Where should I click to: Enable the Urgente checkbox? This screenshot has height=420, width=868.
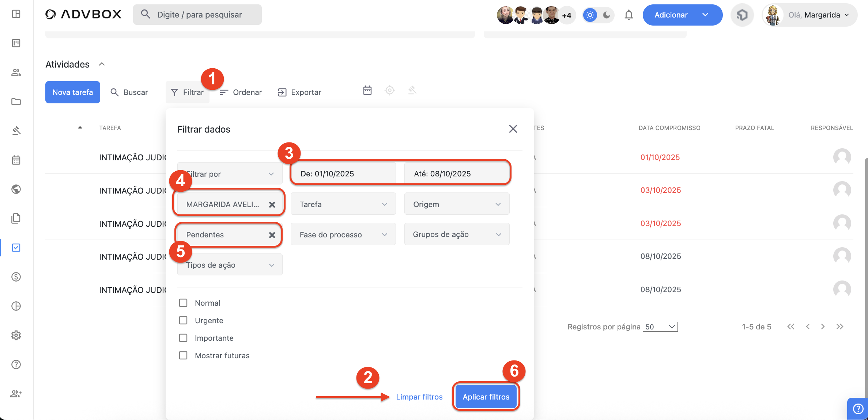[183, 320]
